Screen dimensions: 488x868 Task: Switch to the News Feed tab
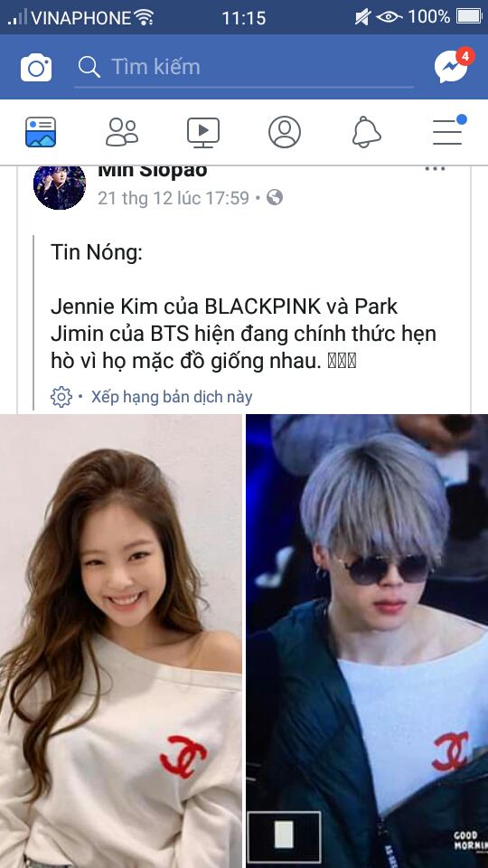coord(41,132)
